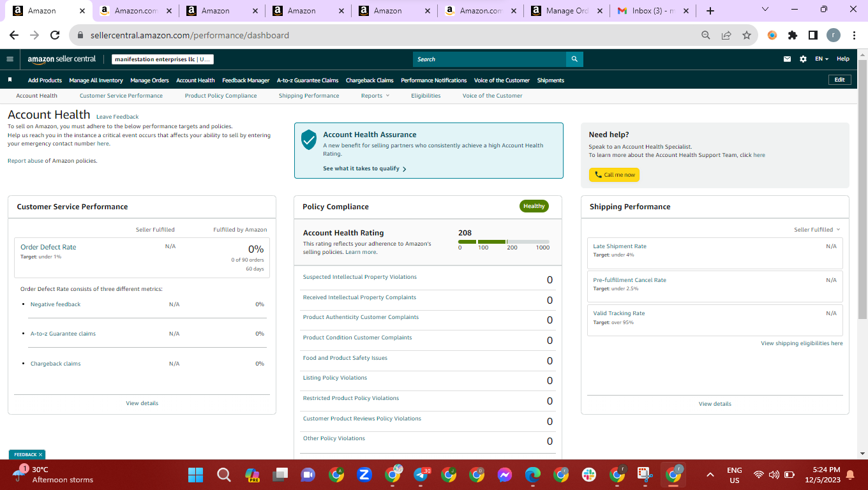Open Telegram from the taskbar

point(421,475)
